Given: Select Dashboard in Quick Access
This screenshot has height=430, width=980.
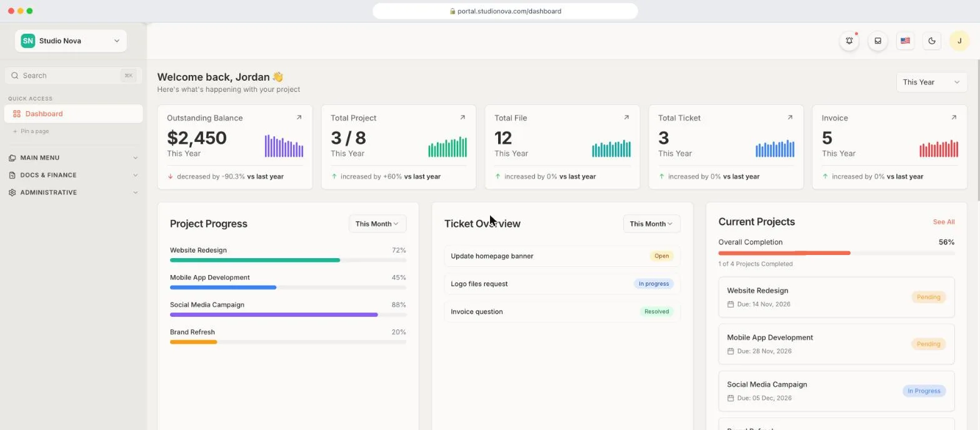Looking at the screenshot, I should [73, 114].
